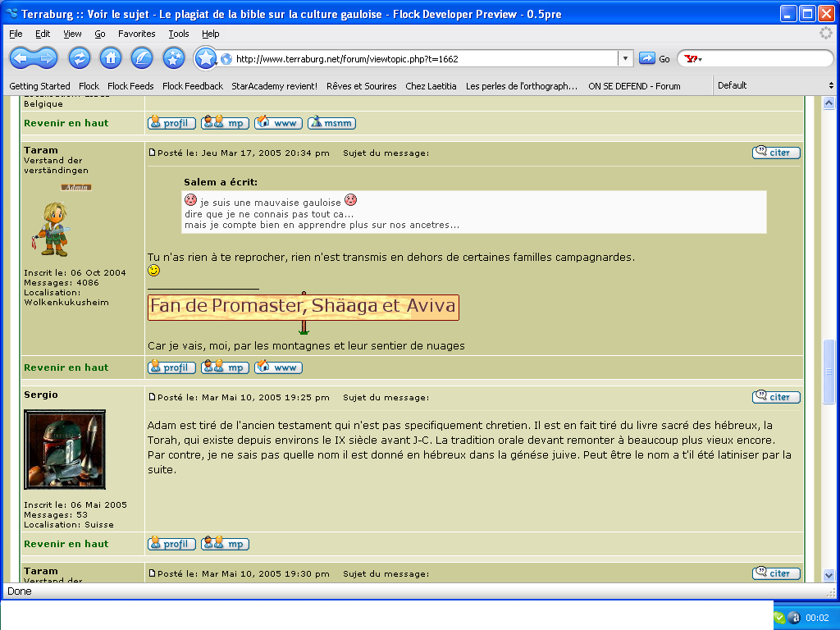This screenshot has width=840, height=630.
Task: Open the Chez Laetitia bookmark
Action: pos(431,86)
